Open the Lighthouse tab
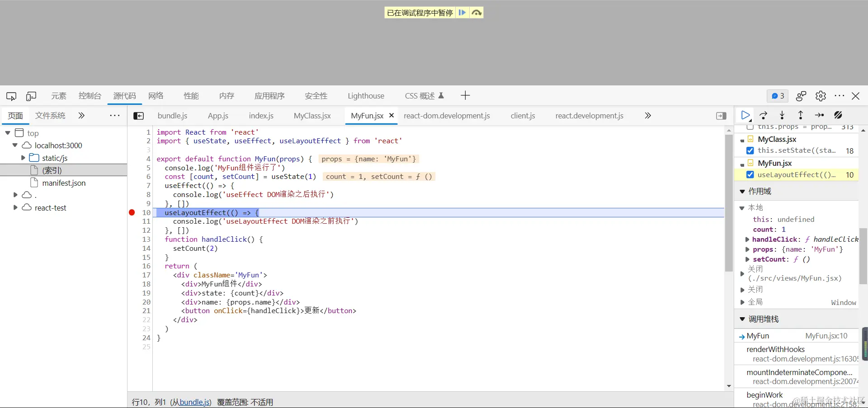This screenshot has width=868, height=408. pyautogui.click(x=366, y=96)
